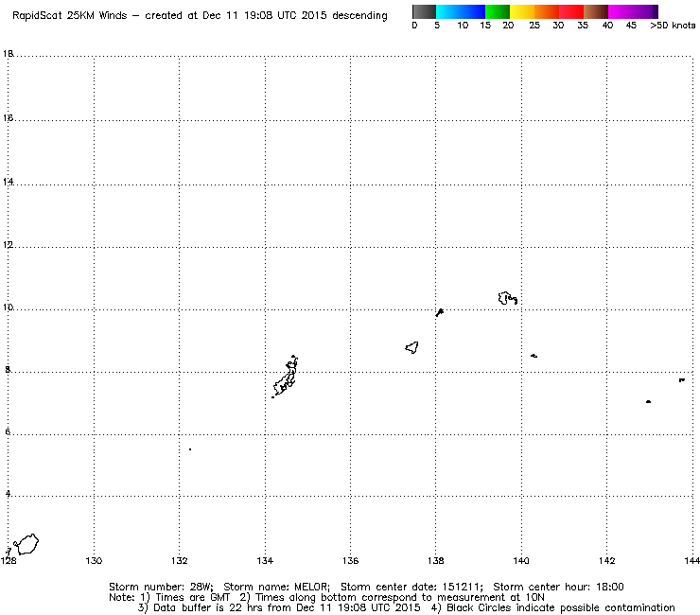Click the magenta 40-45 knots legend color
Screen dimensions: 700x615
coord(621,11)
